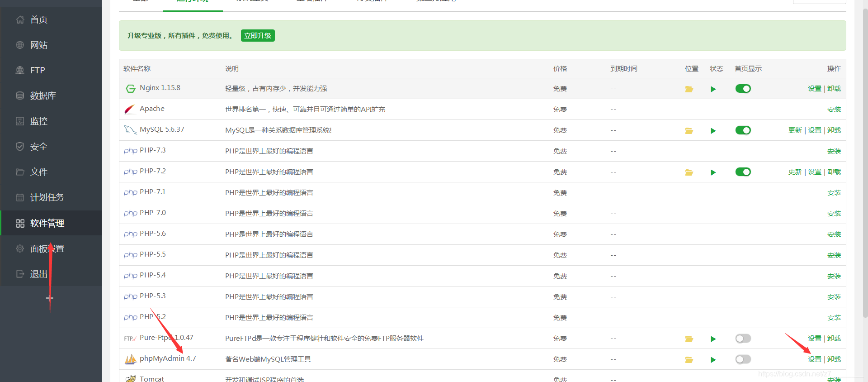868x382 pixels.
Task: Click 卸载 for MySQL 5.6.37
Action: click(x=834, y=130)
